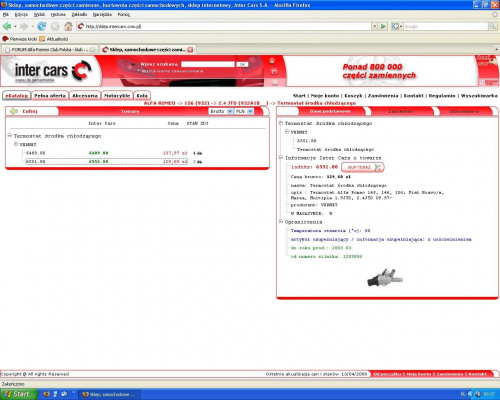Go to the Firefox home page icon
500x400 pixels.
68,26
